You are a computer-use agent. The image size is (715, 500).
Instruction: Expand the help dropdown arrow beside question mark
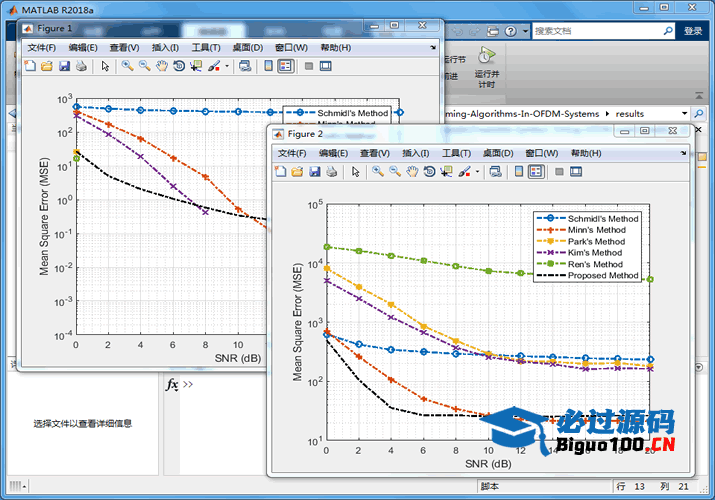point(525,31)
